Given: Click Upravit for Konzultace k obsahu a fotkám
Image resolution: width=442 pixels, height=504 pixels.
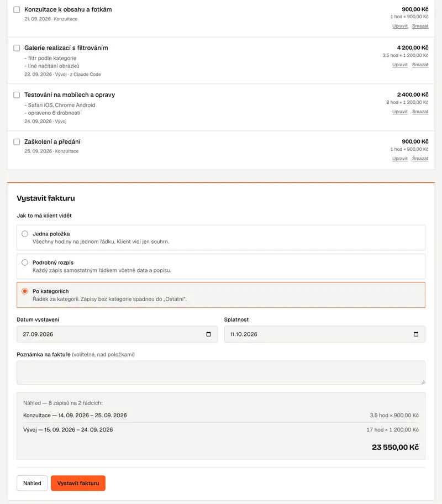Looking at the screenshot, I should 400,26.
